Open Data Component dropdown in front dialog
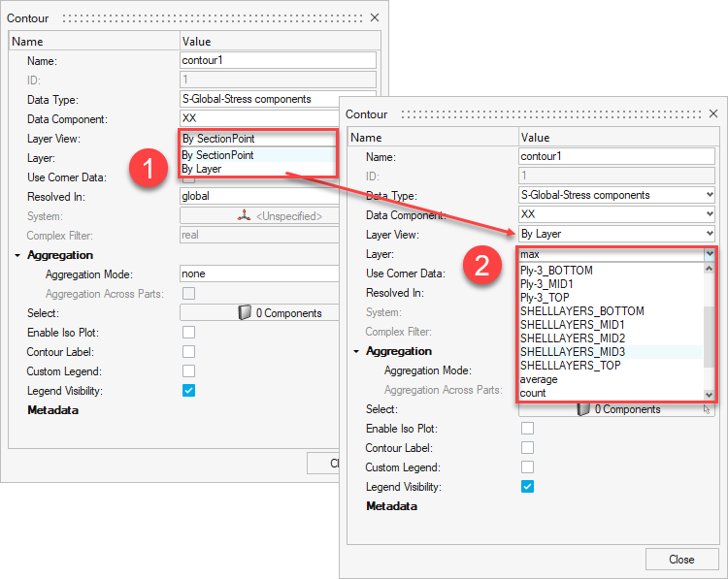728x579 pixels. click(616, 214)
